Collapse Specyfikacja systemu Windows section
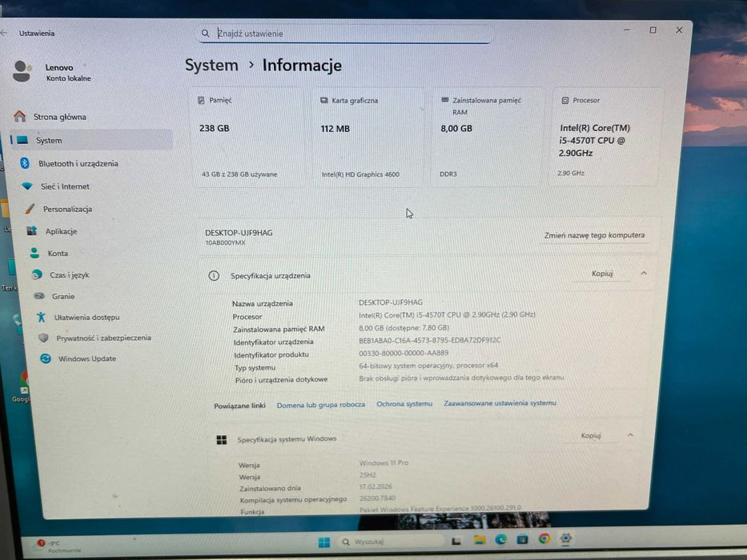The image size is (747, 560). [630, 434]
